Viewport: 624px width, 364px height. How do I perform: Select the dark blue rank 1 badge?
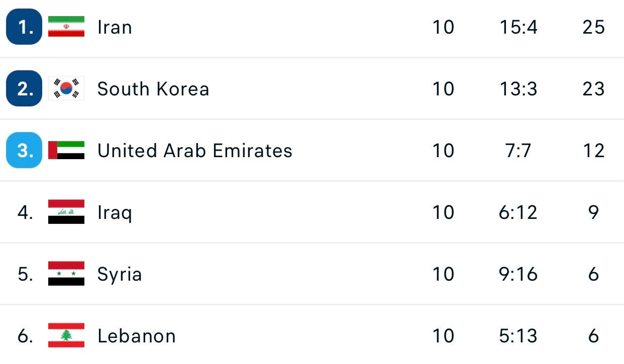pyautogui.click(x=24, y=27)
